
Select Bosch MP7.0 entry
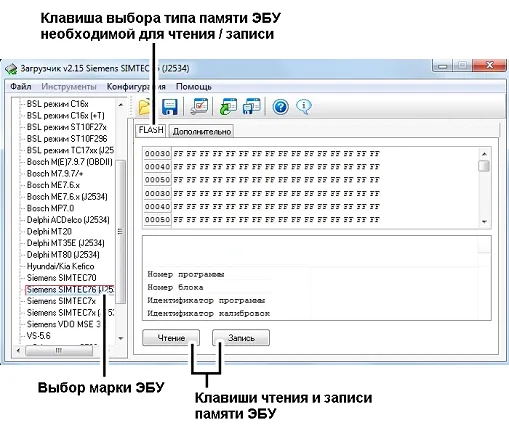pos(50,208)
